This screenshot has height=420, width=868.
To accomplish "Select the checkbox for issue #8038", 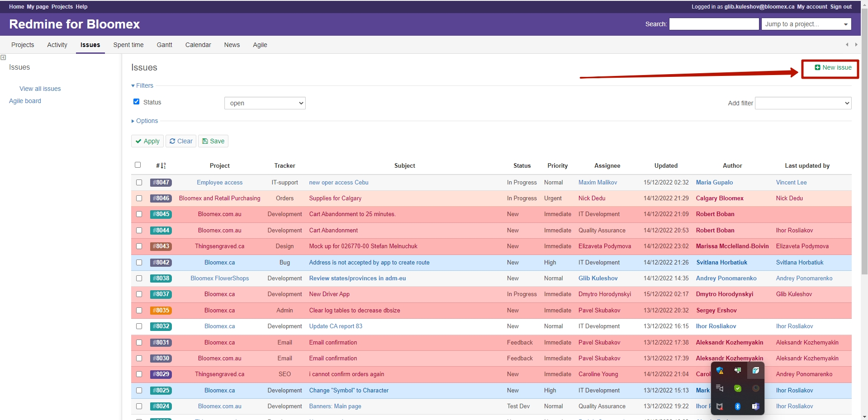I will coord(139,278).
